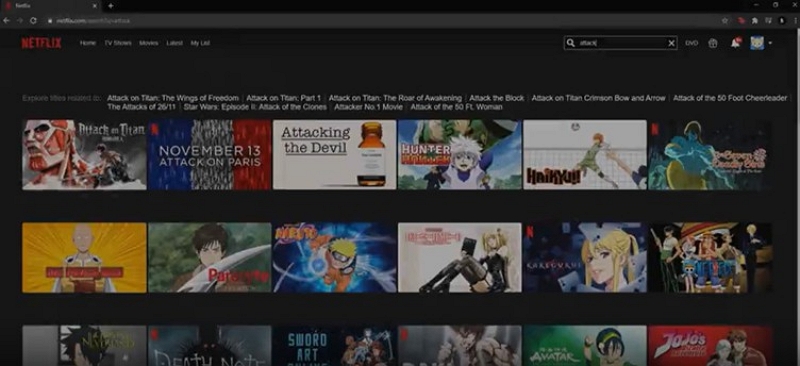Open the One Punch Man thumbnail
800x366 pixels.
pyautogui.click(x=84, y=257)
